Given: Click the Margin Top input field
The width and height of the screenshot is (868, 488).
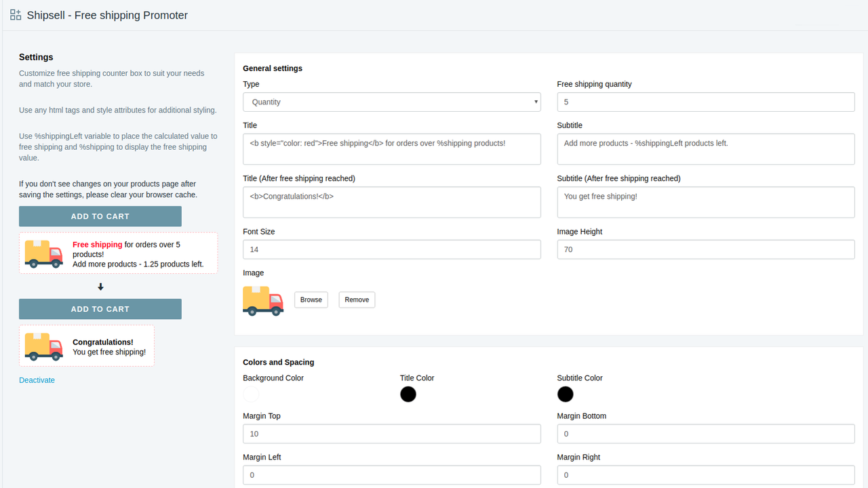Looking at the screenshot, I should click(x=392, y=434).
